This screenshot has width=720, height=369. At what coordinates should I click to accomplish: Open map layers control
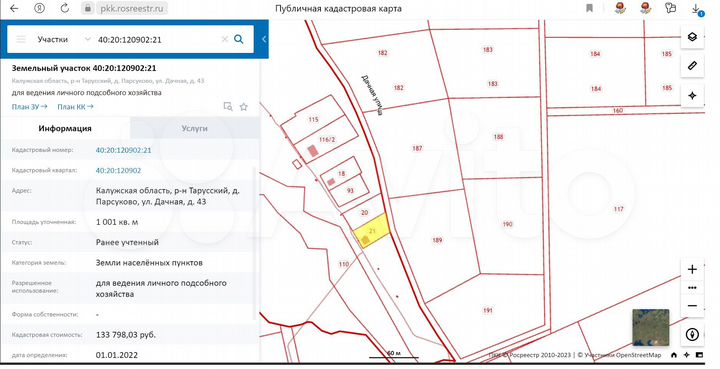click(692, 37)
